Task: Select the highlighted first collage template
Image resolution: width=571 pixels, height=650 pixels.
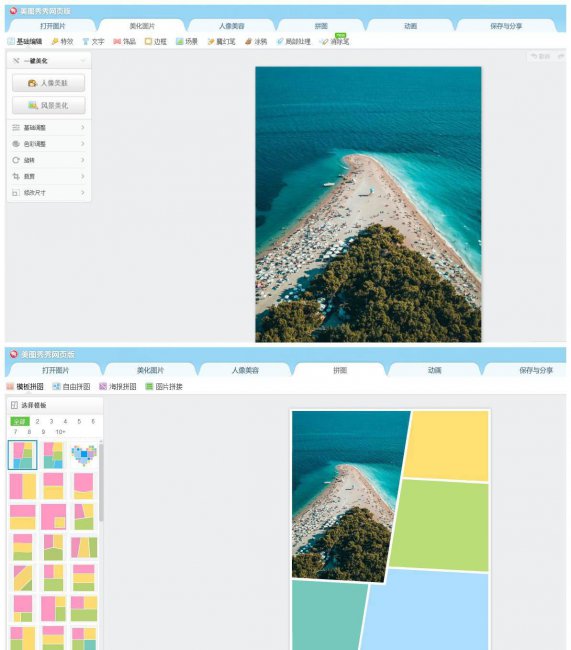Action: pyautogui.click(x=23, y=455)
